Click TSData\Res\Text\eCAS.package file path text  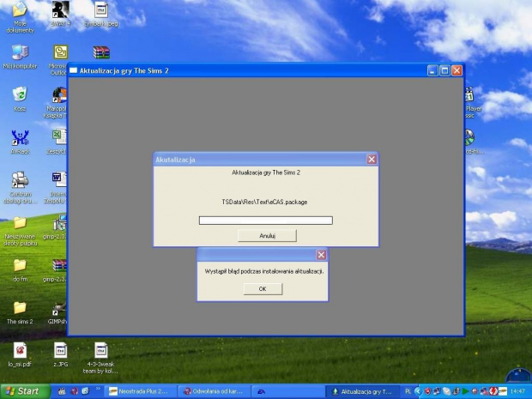click(x=264, y=202)
